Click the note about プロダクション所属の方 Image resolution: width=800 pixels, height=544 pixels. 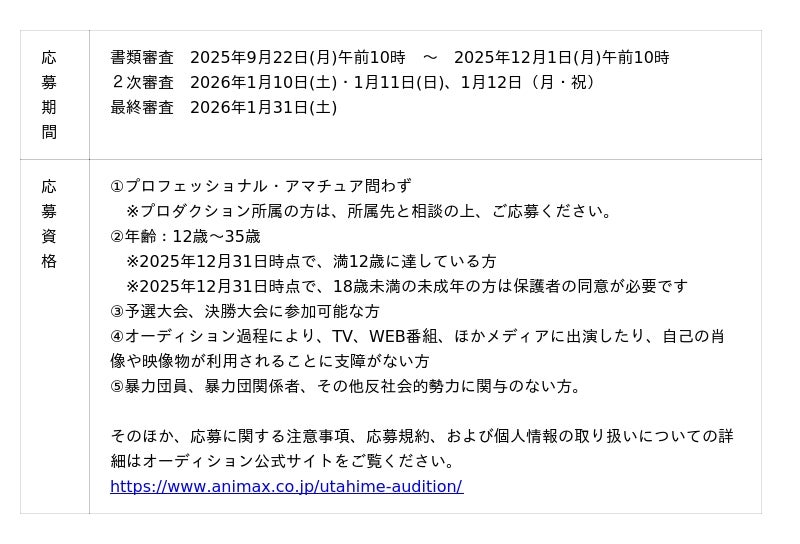pyautogui.click(x=368, y=211)
